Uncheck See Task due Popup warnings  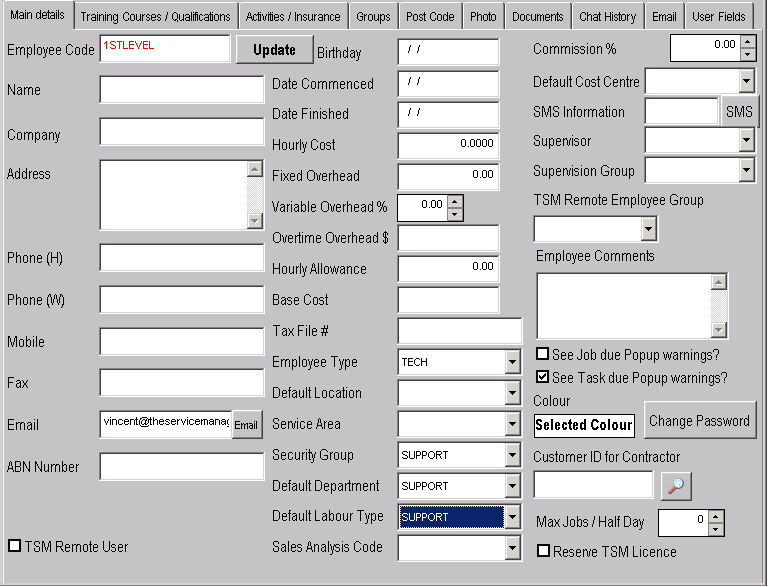tap(542, 377)
